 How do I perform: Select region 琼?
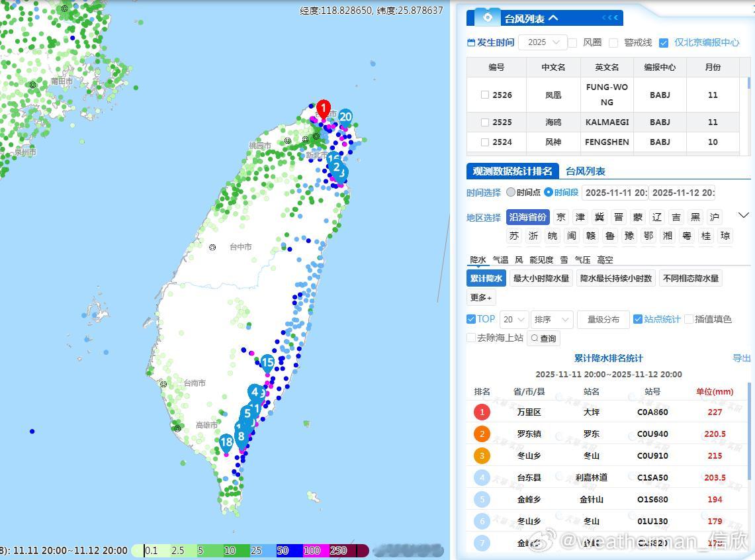(725, 236)
